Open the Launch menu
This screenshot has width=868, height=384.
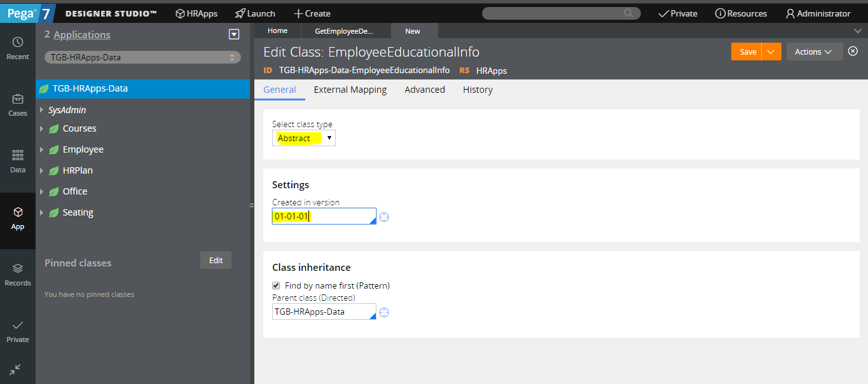click(x=255, y=13)
